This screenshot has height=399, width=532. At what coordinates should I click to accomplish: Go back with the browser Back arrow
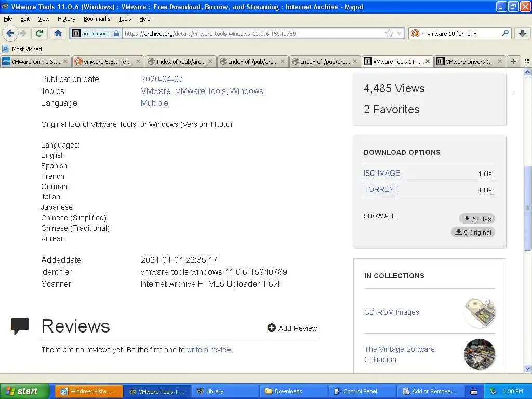coord(10,33)
